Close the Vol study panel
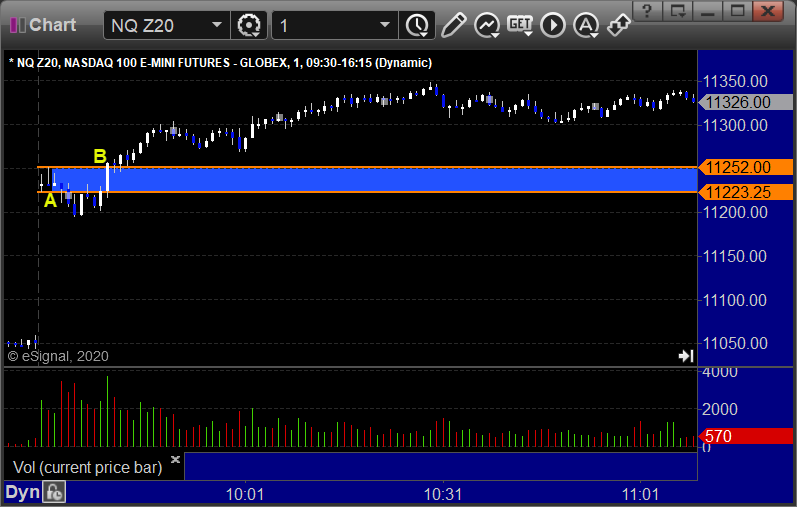This screenshot has width=797, height=507. 175,459
